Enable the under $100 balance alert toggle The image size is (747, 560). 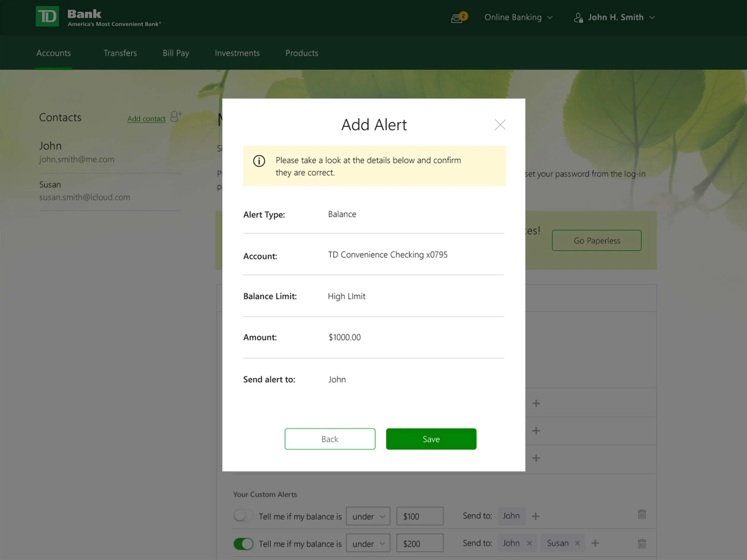[x=243, y=516]
